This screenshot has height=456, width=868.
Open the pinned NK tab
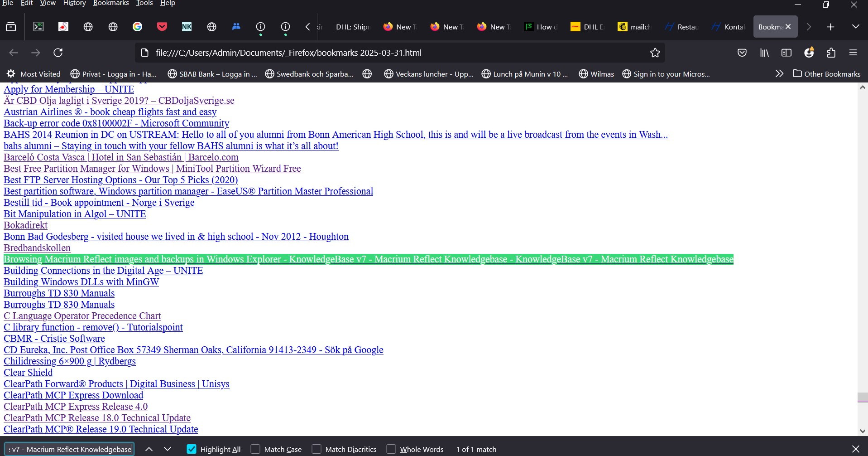(x=187, y=27)
